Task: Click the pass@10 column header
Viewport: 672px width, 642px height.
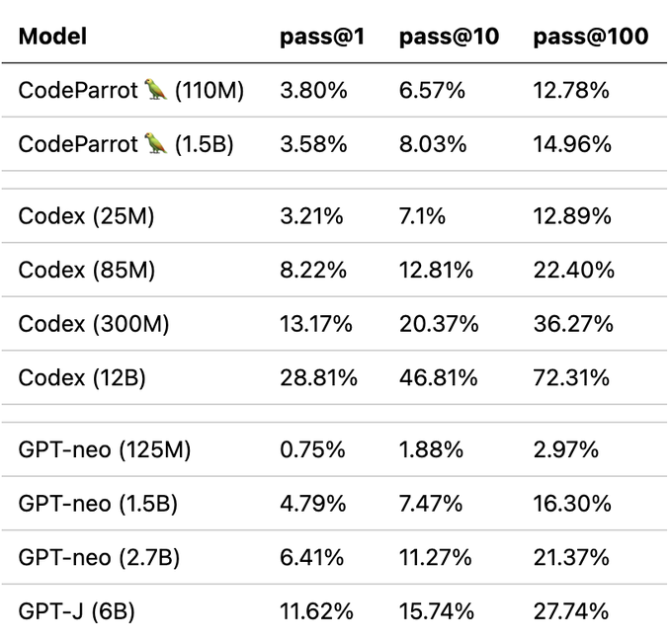Action: point(449,38)
